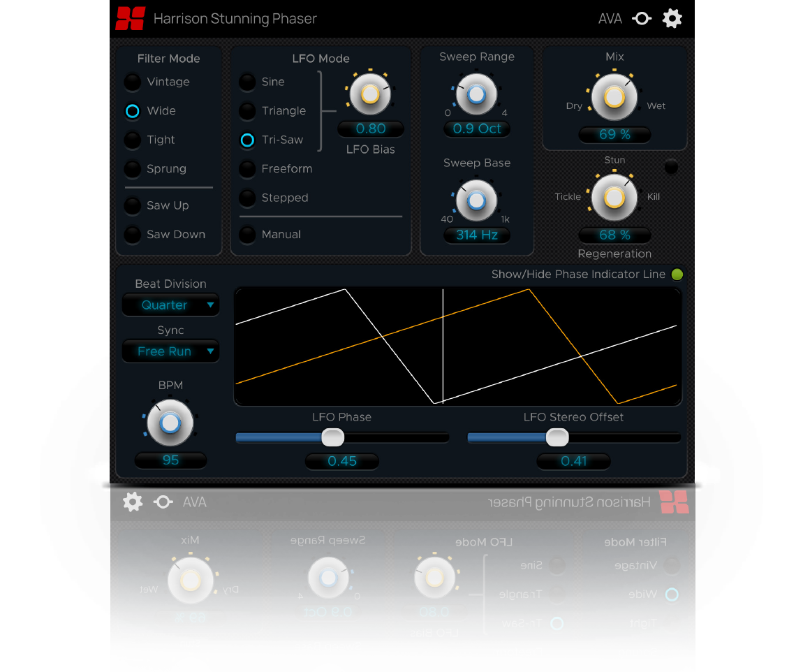Click the 314 Hz Sweep Base value field
The width and height of the screenshot is (803, 672).
(477, 235)
